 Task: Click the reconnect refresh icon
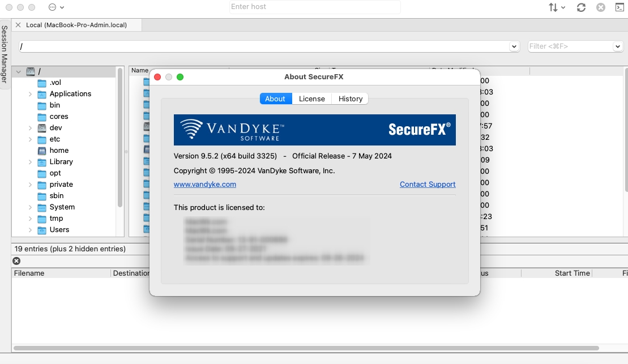tap(581, 7)
